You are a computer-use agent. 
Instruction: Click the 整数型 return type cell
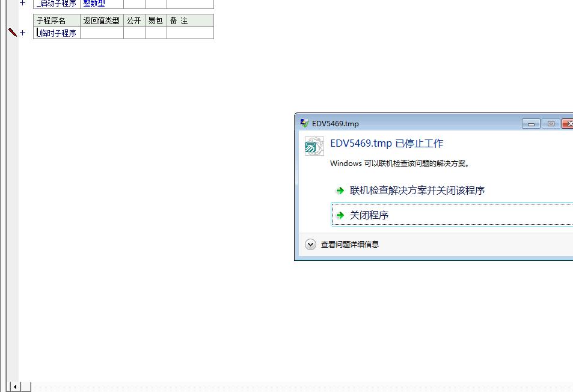coord(102,4)
